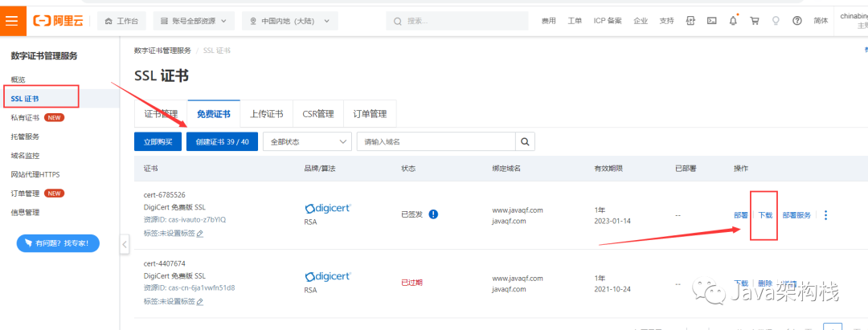This screenshot has width=868, height=330.
Task: Switch to the 证书管理 tab
Action: pos(161,115)
